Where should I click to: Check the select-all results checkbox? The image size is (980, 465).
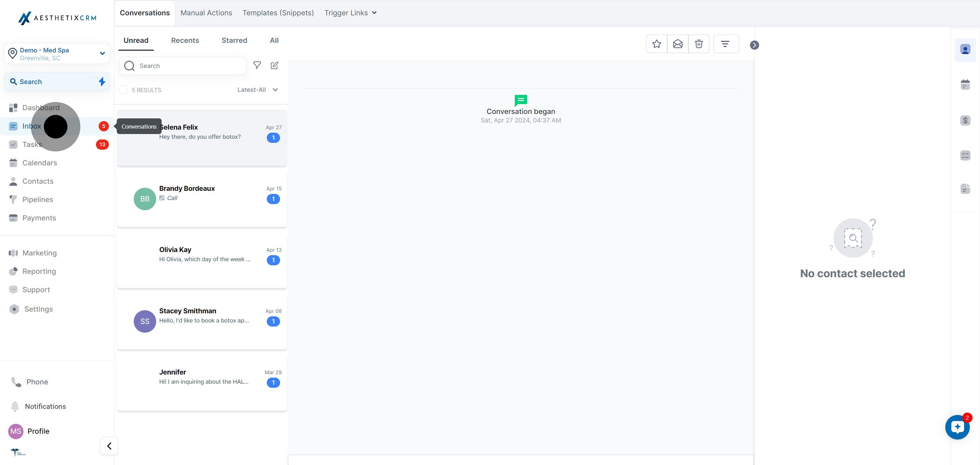point(124,90)
